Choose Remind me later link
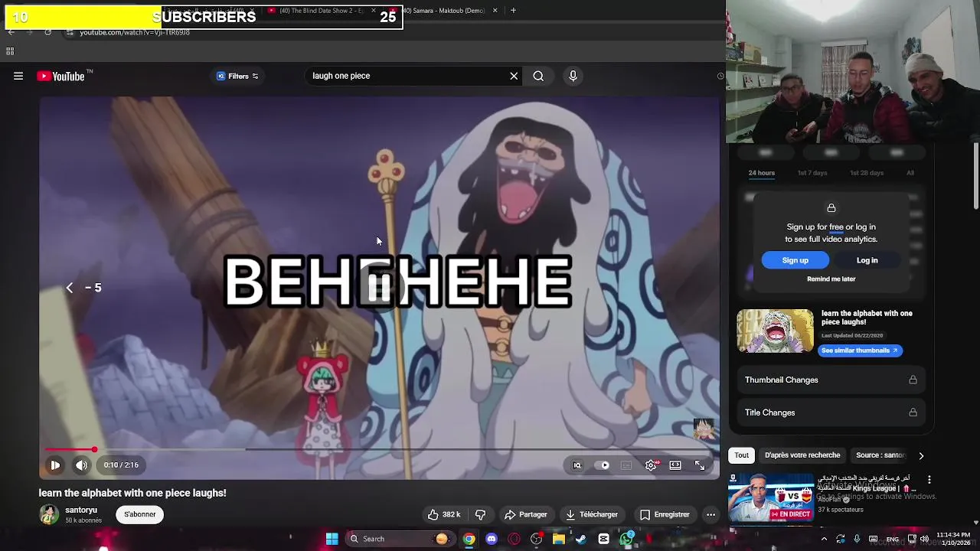 pyautogui.click(x=831, y=279)
